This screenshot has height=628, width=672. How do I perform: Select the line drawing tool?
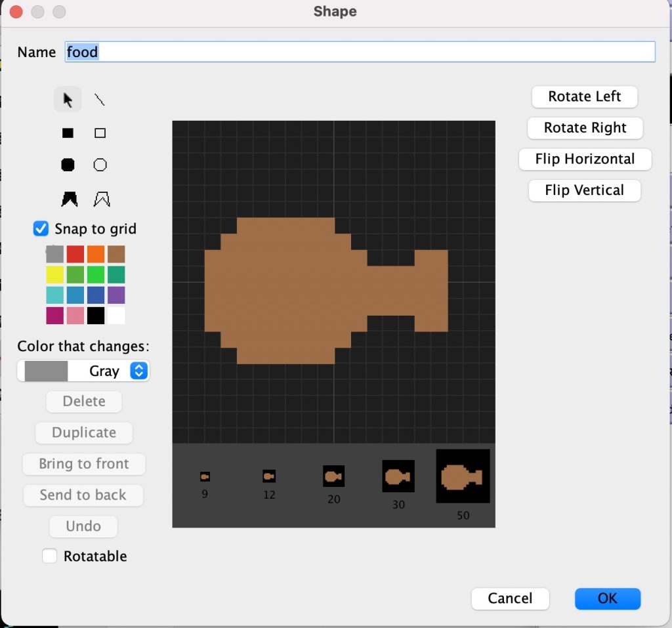point(100,100)
